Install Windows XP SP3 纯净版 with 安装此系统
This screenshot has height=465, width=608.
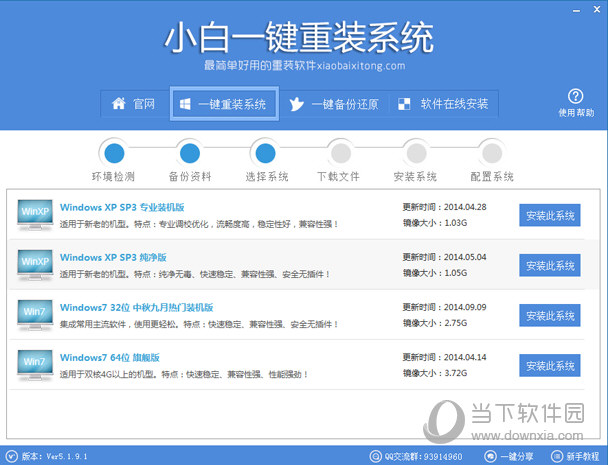(550, 265)
